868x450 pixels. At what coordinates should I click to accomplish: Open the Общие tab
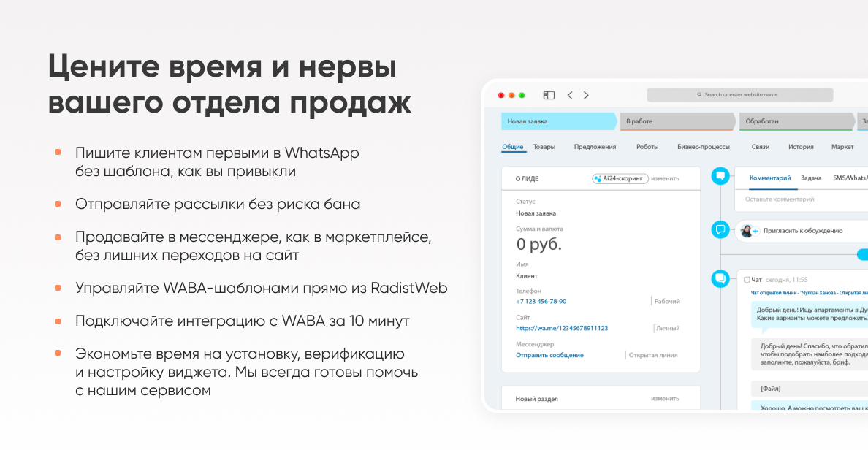[513, 147]
